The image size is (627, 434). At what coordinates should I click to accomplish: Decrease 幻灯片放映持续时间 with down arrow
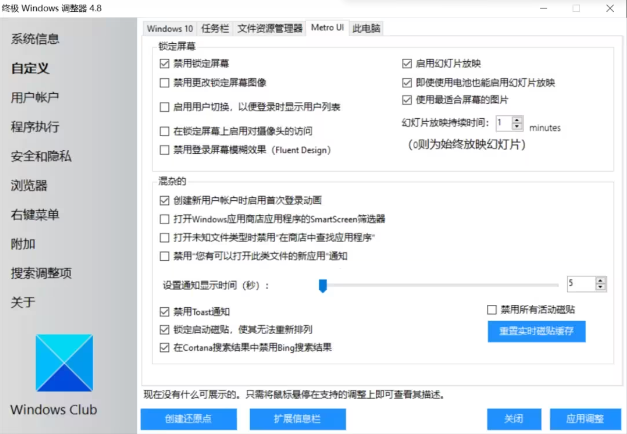pyautogui.click(x=517, y=127)
